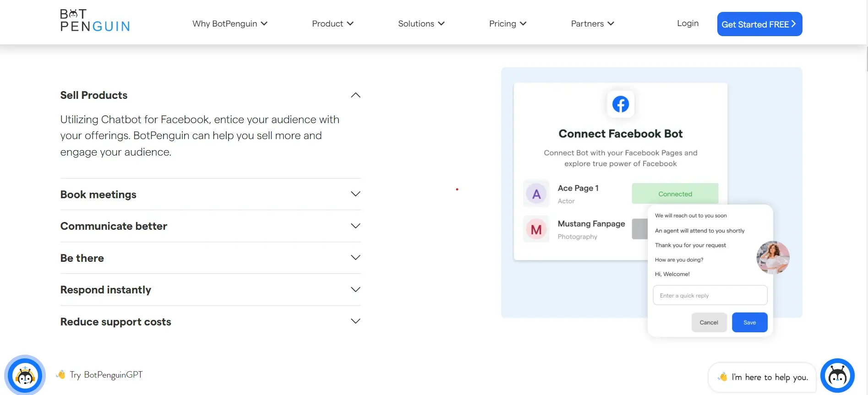Click the Ace Page 1 avatar icon
The width and height of the screenshot is (868, 395).
click(536, 194)
